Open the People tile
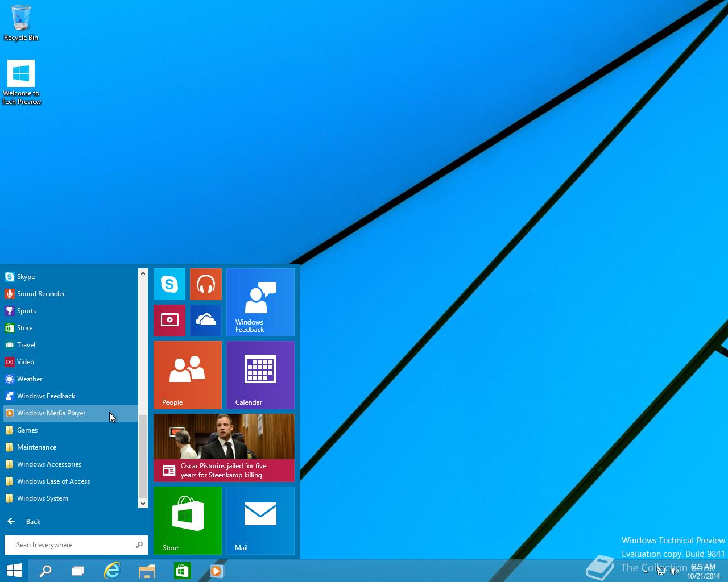 187,375
